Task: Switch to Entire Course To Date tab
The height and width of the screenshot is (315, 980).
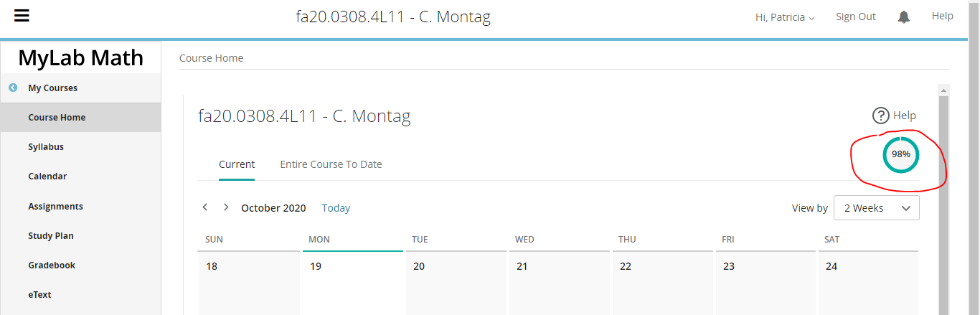Action: tap(331, 164)
